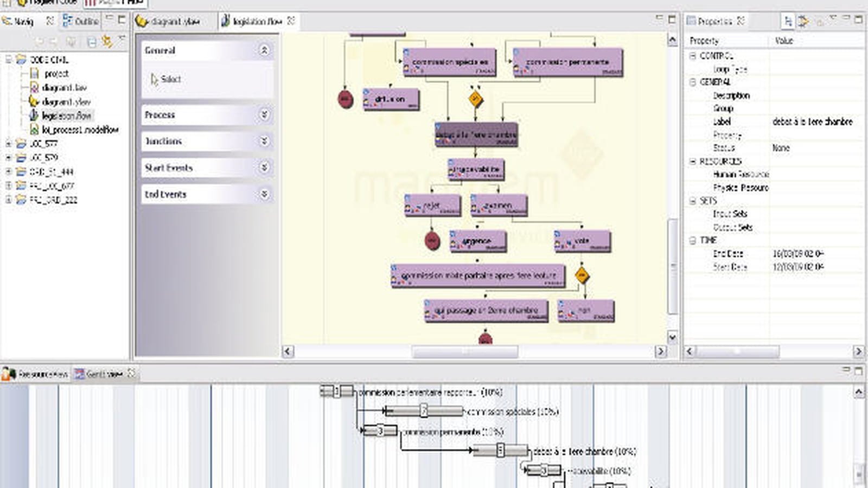Open the diagram.yflow editor tab
Viewport: 868px width, 488px height.
tap(168, 22)
